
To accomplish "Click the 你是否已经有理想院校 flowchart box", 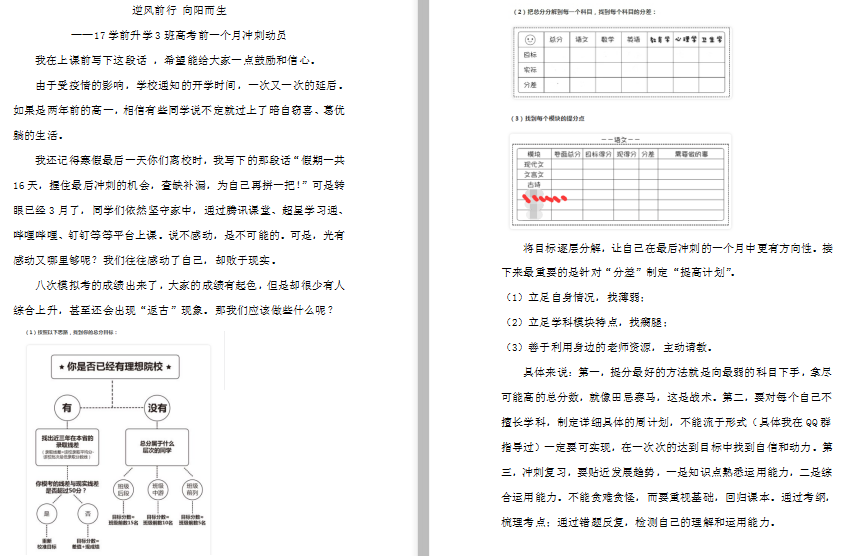I will click(x=115, y=369).
